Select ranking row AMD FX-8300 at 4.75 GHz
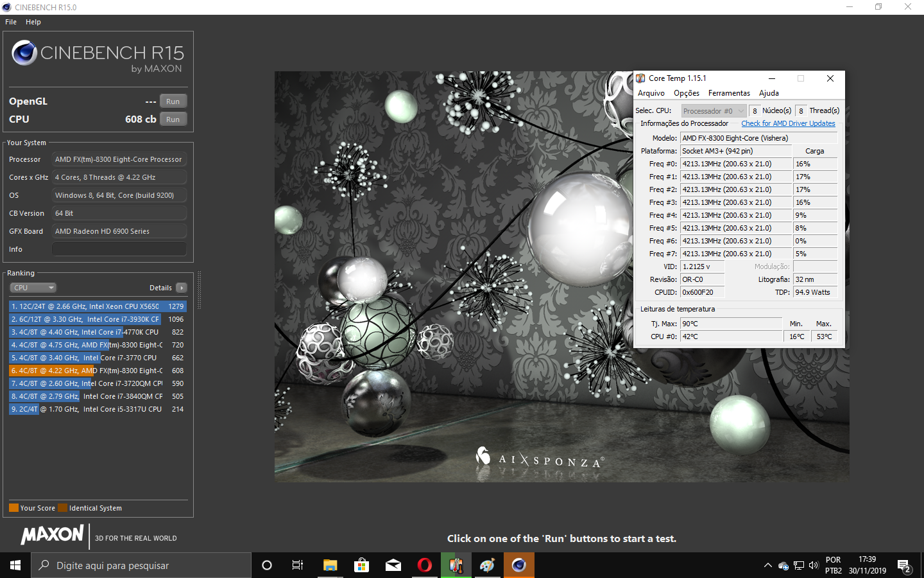The image size is (924, 578). click(98, 345)
